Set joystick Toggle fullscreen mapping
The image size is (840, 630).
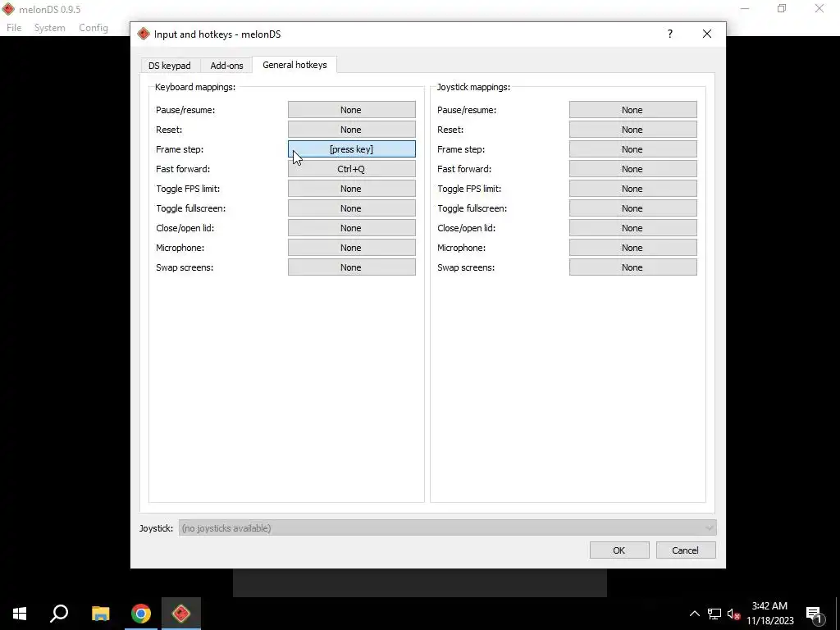click(632, 208)
